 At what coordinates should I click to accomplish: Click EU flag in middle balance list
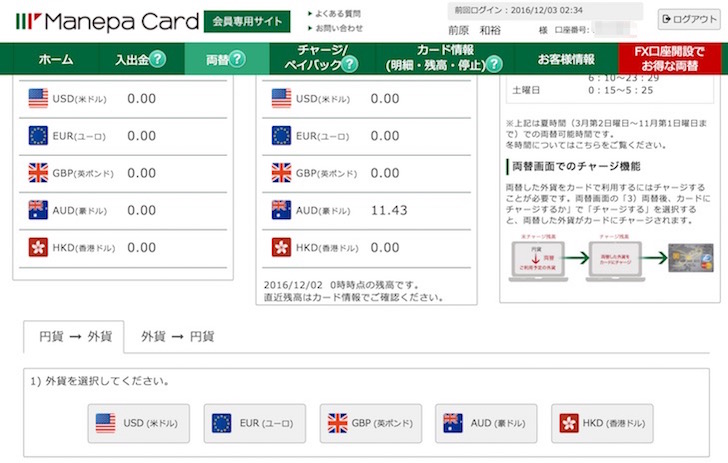pos(281,136)
